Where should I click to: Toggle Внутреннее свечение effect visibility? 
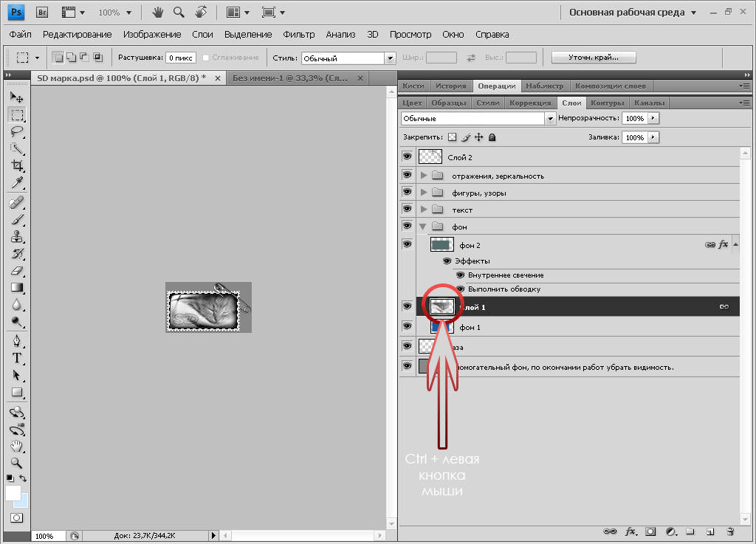(x=461, y=275)
